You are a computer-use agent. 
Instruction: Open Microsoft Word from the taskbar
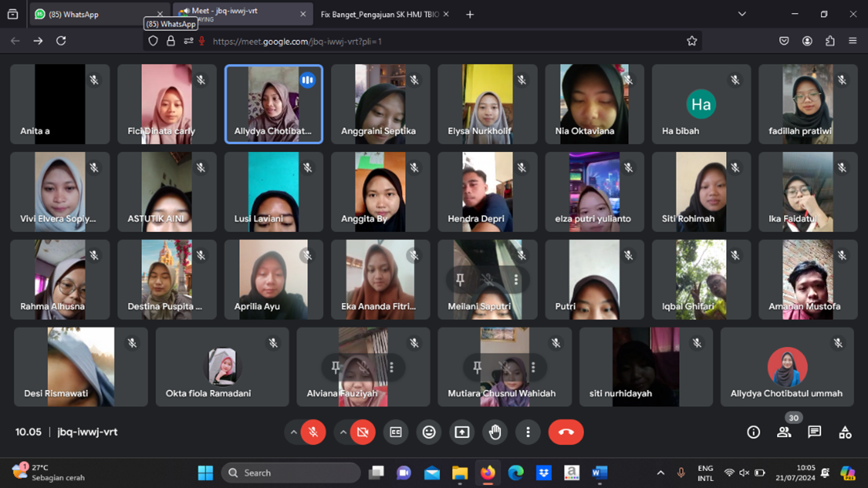(600, 473)
